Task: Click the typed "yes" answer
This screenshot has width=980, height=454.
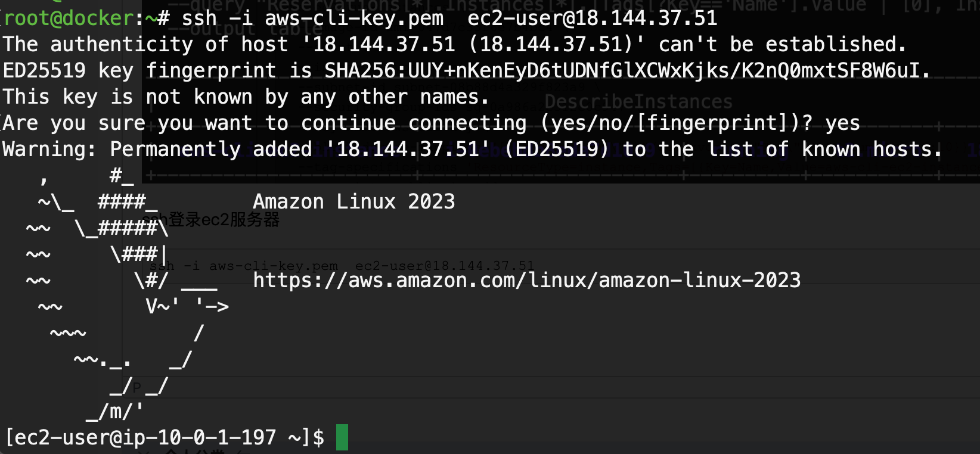Action: point(842,123)
